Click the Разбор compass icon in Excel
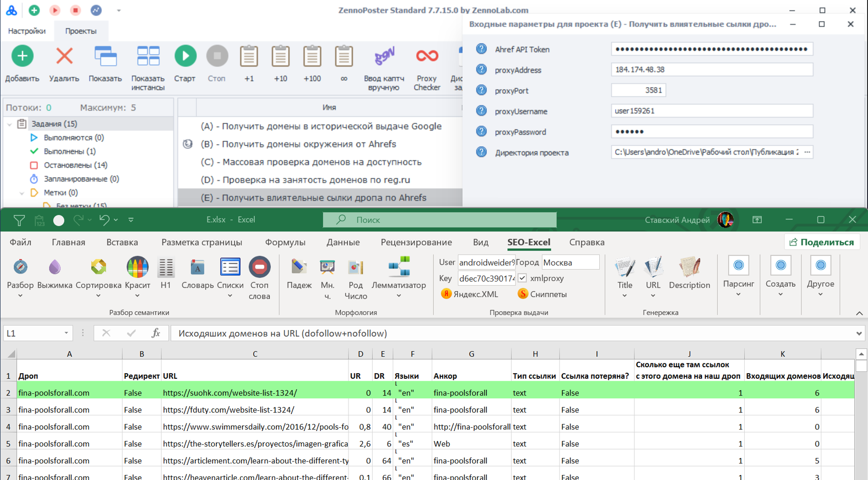 21,267
